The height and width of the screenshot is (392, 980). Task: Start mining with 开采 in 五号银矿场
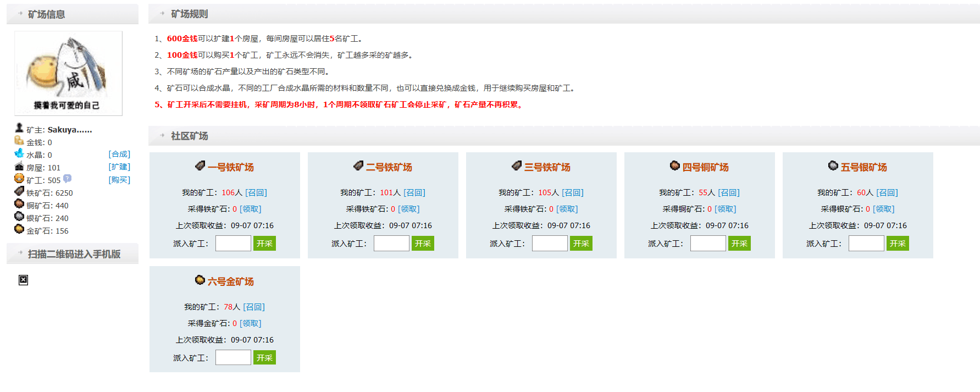[898, 244]
